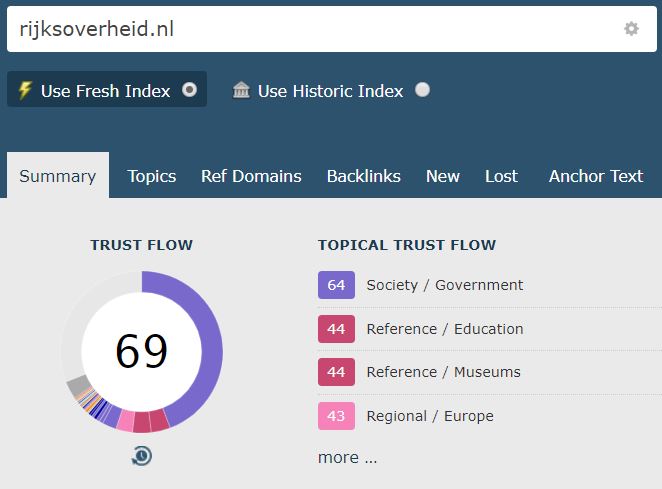Viewport: 662px width, 489px height.
Task: Open the Anchor Text tab
Action: [596, 176]
